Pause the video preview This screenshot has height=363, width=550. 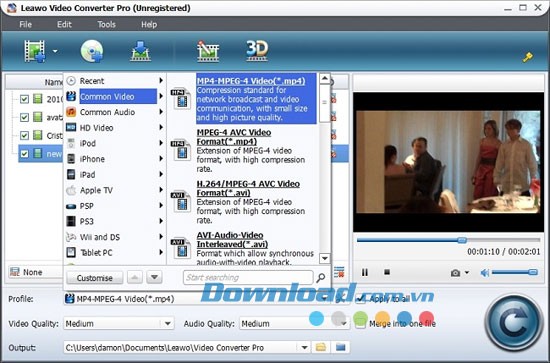click(x=365, y=272)
